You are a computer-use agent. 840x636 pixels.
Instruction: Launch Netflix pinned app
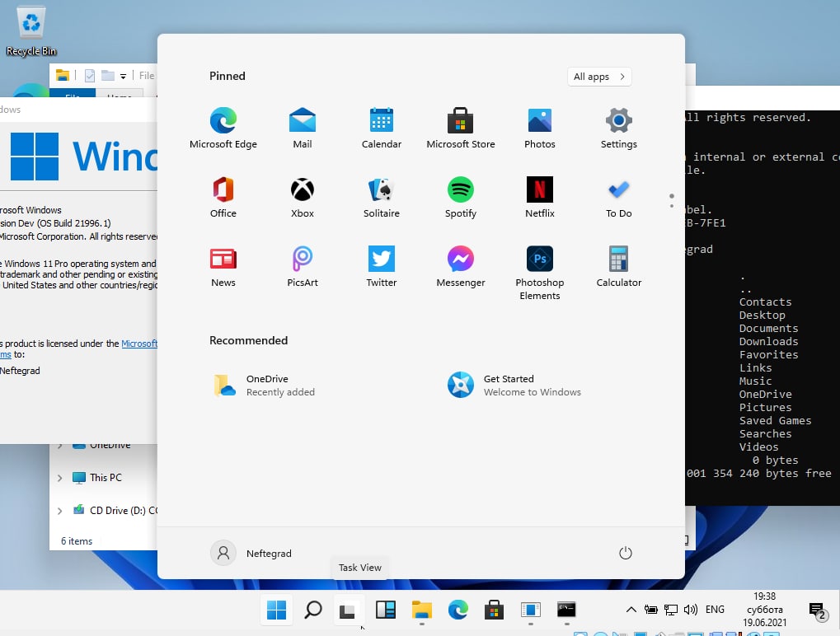click(539, 197)
